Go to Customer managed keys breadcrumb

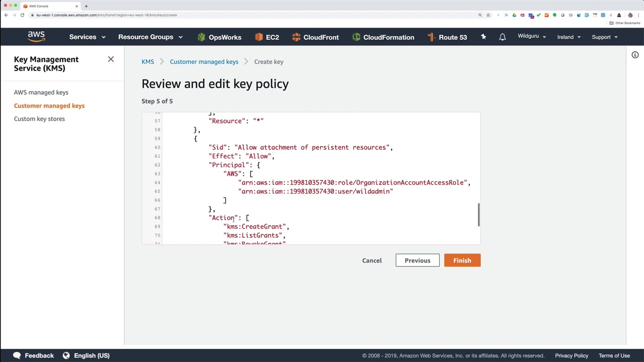204,62
